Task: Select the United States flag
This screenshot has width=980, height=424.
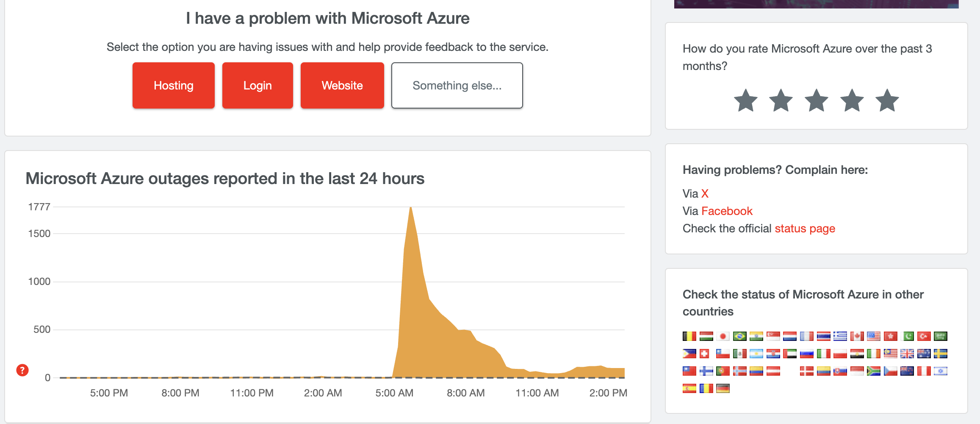Action: pos(874,336)
